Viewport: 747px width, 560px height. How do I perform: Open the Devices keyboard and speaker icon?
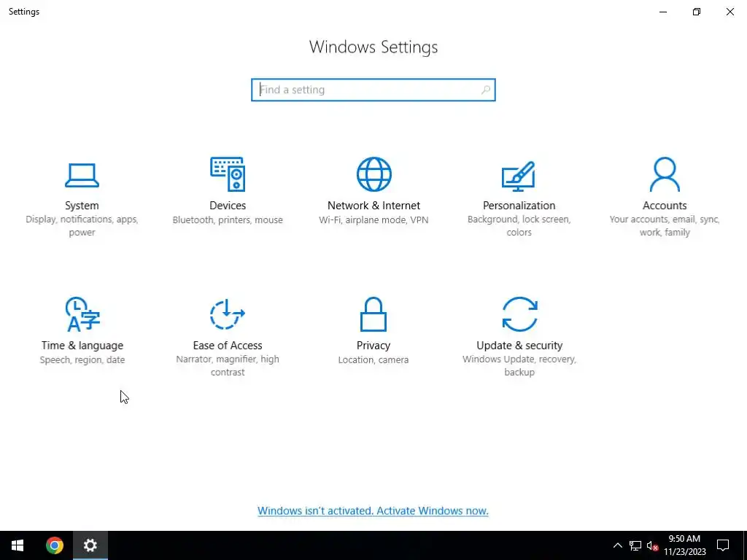pos(228,174)
